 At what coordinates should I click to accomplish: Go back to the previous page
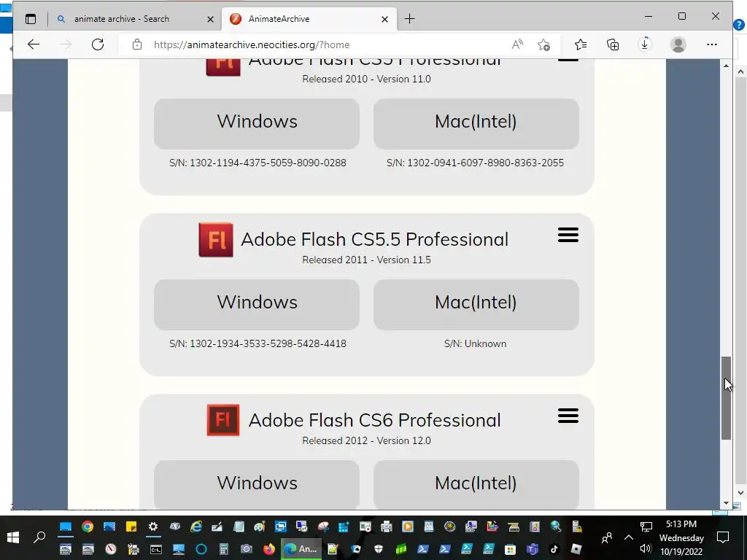(x=34, y=44)
